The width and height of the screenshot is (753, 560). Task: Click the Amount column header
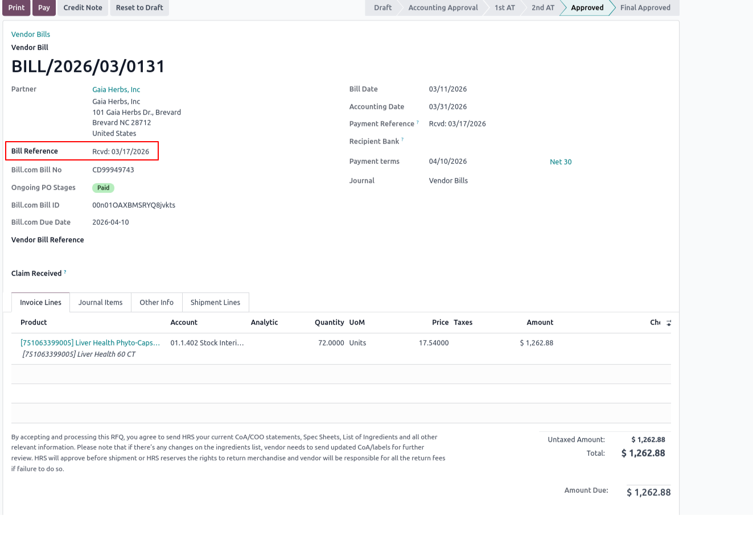pos(540,322)
